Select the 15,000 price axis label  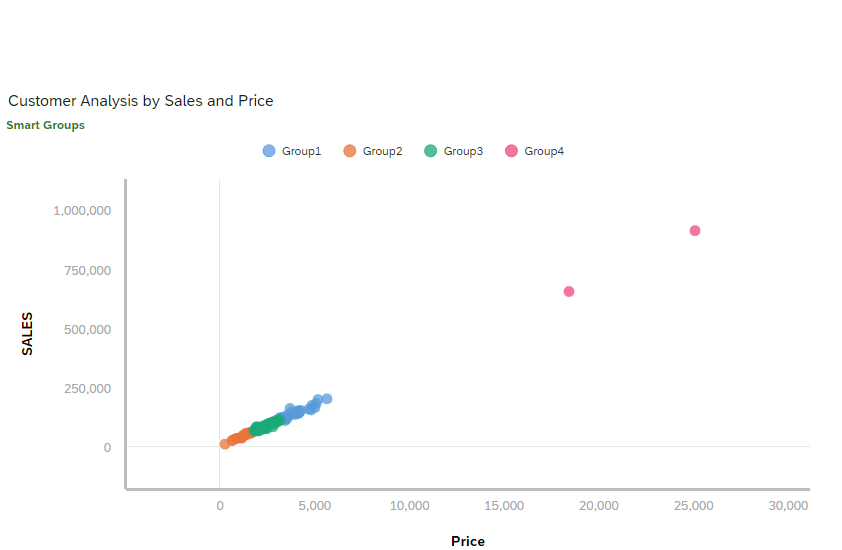click(x=504, y=506)
